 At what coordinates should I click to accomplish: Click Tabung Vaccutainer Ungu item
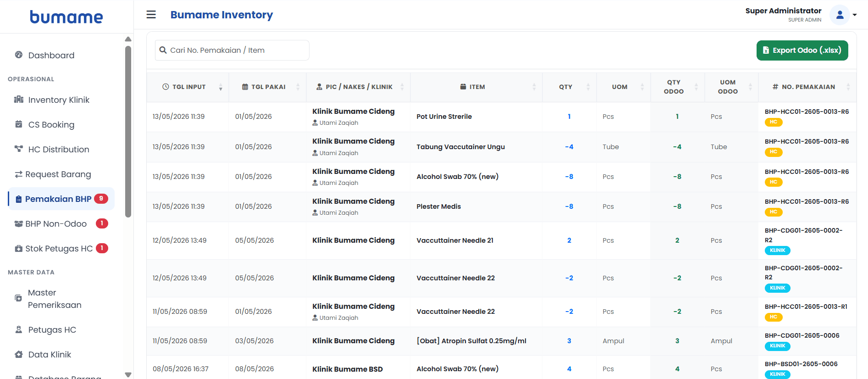[460, 147]
